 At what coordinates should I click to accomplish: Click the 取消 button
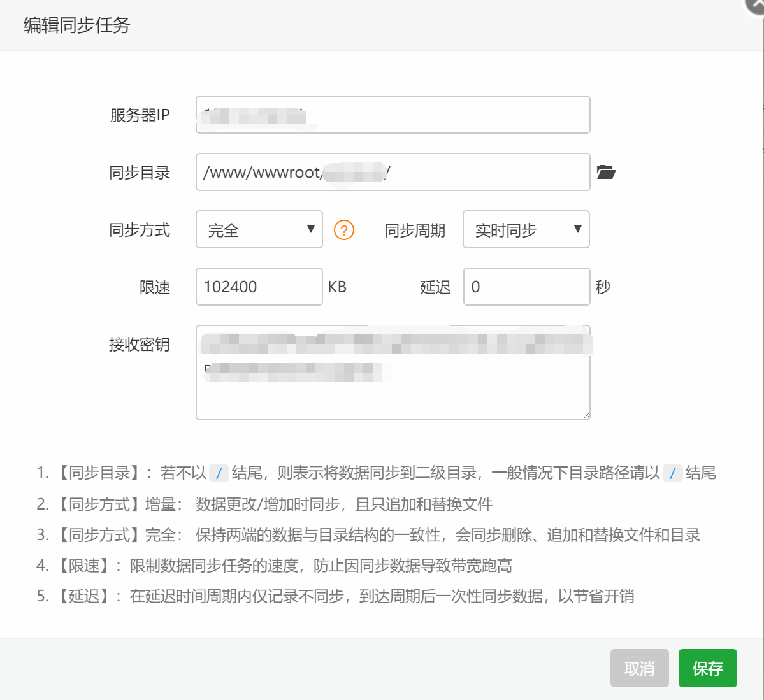click(x=639, y=668)
